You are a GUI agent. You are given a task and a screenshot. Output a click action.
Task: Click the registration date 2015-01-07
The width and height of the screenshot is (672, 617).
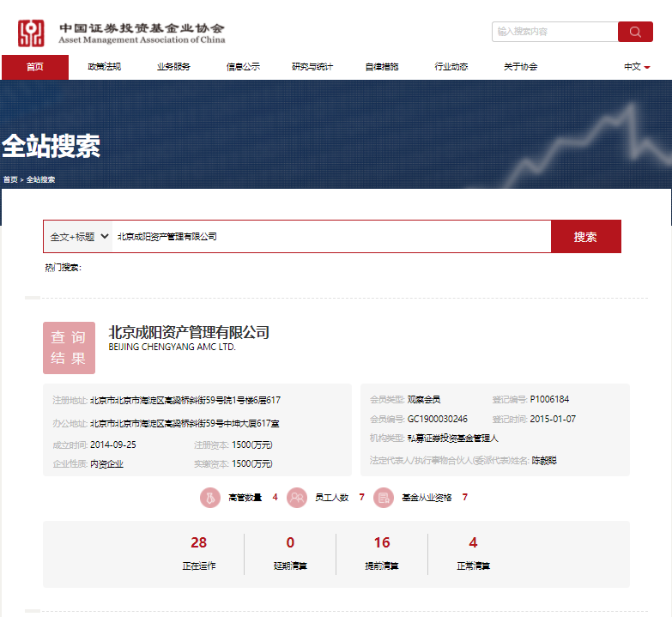(553, 419)
